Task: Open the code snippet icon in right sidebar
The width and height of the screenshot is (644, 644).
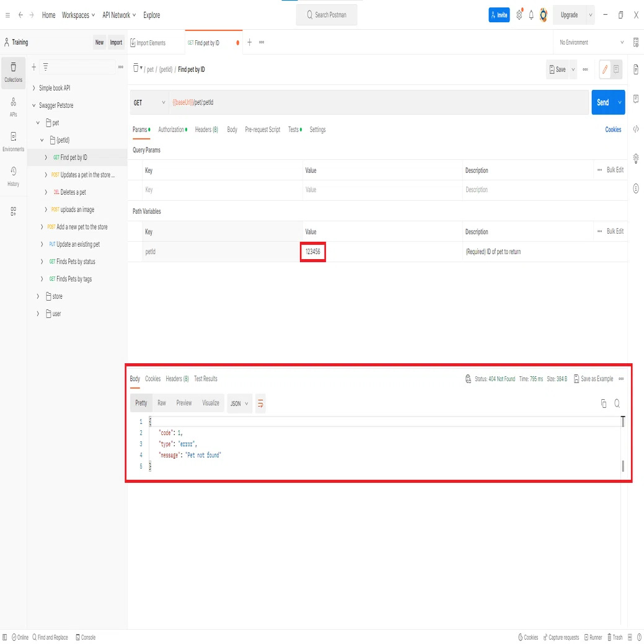Action: 635,129
